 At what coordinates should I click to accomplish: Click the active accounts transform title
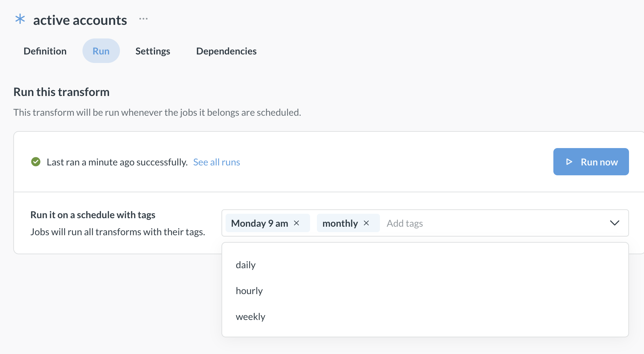pyautogui.click(x=80, y=20)
